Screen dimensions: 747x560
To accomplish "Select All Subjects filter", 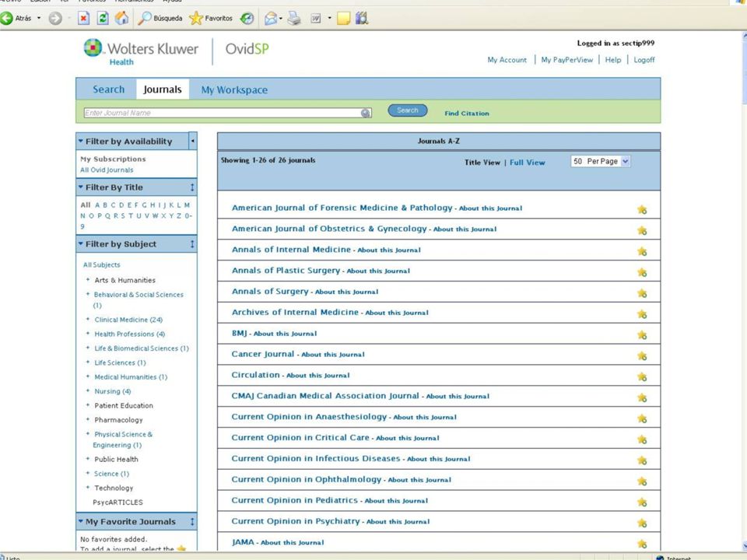I will [101, 264].
